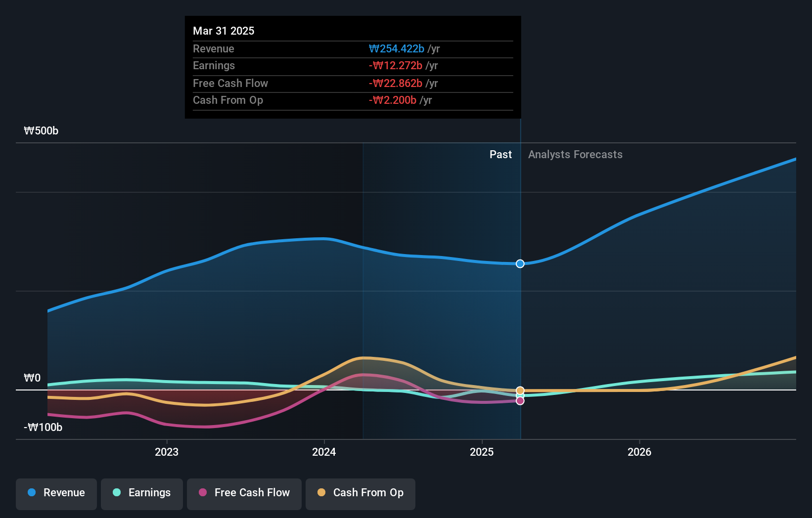Image resolution: width=812 pixels, height=518 pixels.
Task: Click the ₩254.422b revenue value
Action: pos(397,48)
